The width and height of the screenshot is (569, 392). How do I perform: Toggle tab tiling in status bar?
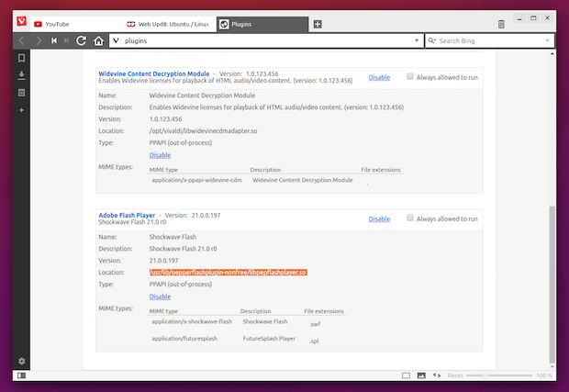point(406,375)
